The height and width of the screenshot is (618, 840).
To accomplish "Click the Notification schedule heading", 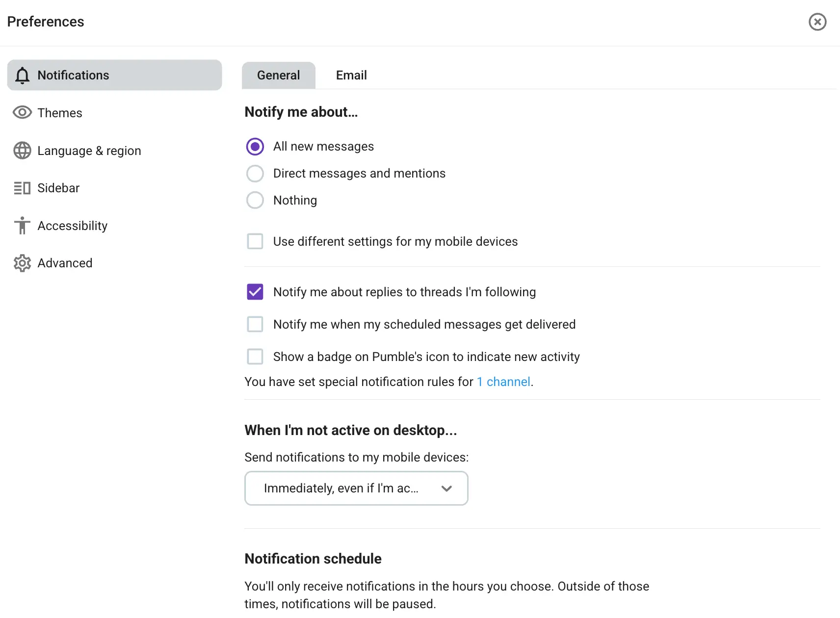I will coord(313,559).
